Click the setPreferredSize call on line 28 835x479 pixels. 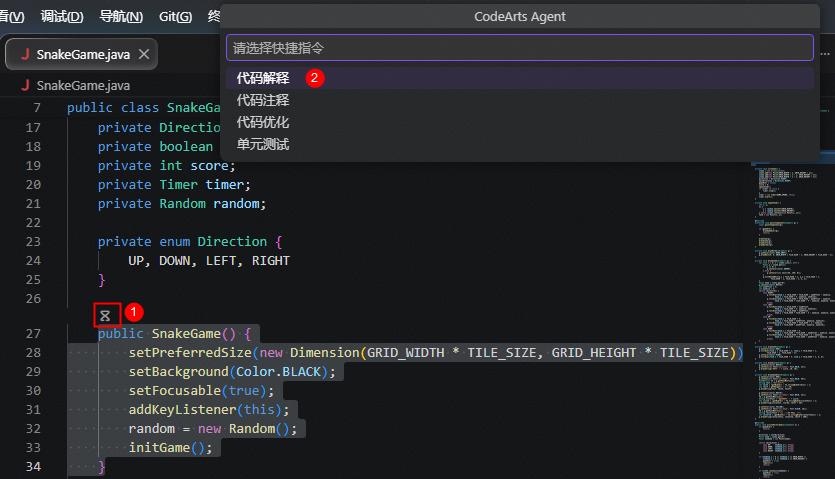435,353
